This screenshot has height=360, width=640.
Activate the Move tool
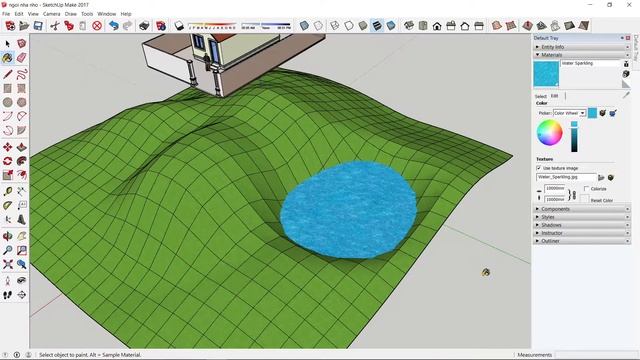click(x=7, y=147)
